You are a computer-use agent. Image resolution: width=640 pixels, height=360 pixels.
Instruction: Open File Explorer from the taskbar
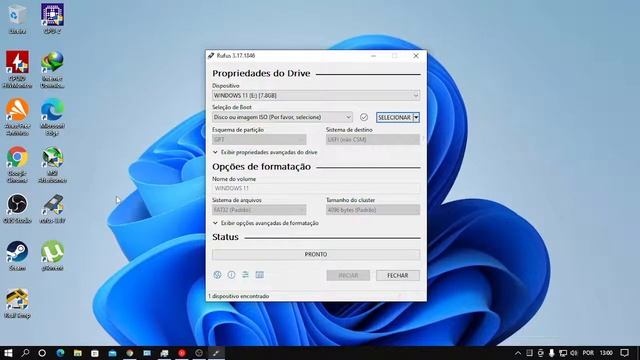coord(78,353)
